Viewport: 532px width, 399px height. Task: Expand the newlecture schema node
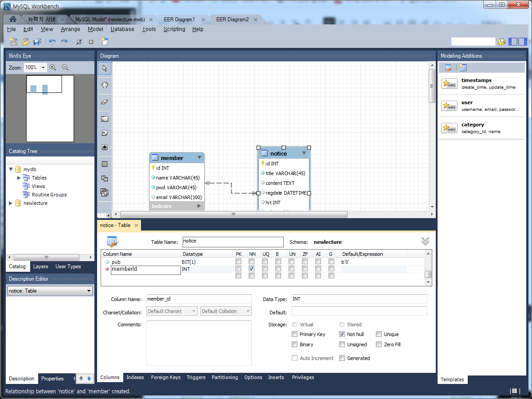pyautogui.click(x=11, y=203)
